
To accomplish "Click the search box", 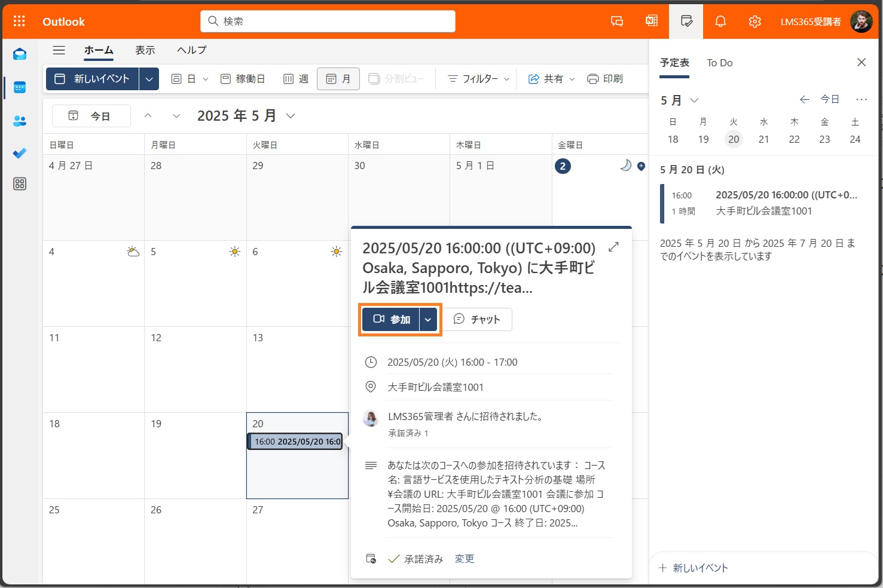I will click(x=328, y=22).
